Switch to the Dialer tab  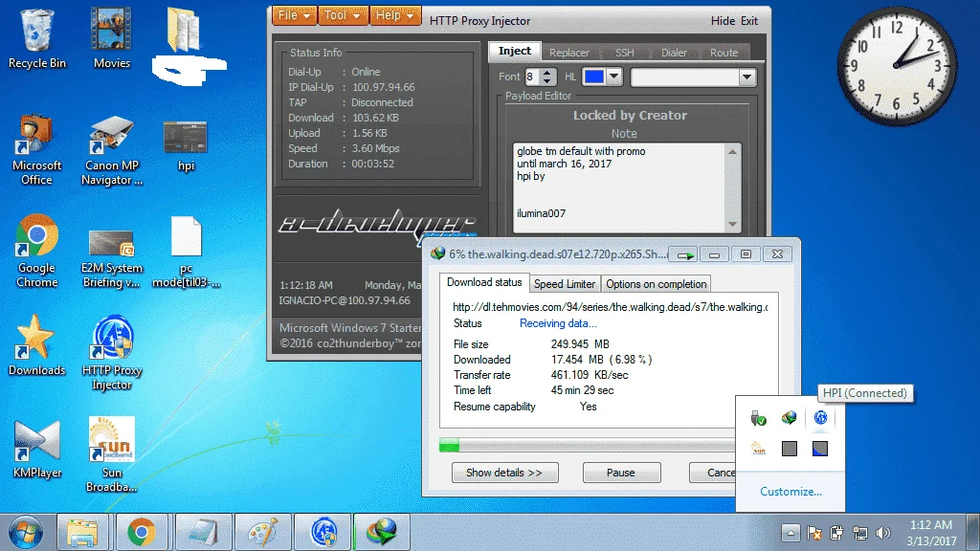674,53
